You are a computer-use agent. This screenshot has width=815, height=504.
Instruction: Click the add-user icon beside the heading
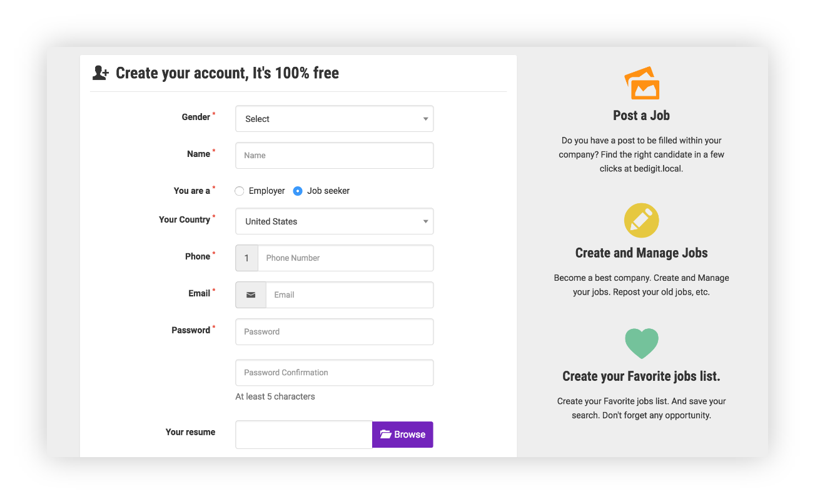click(x=100, y=73)
